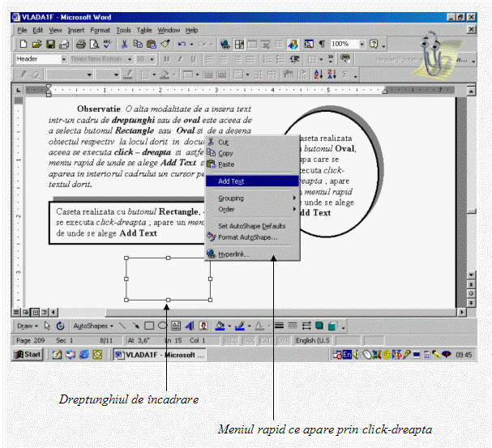The image size is (492, 448).
Task: Open the Tools menu in the menu bar
Action: pos(123,31)
